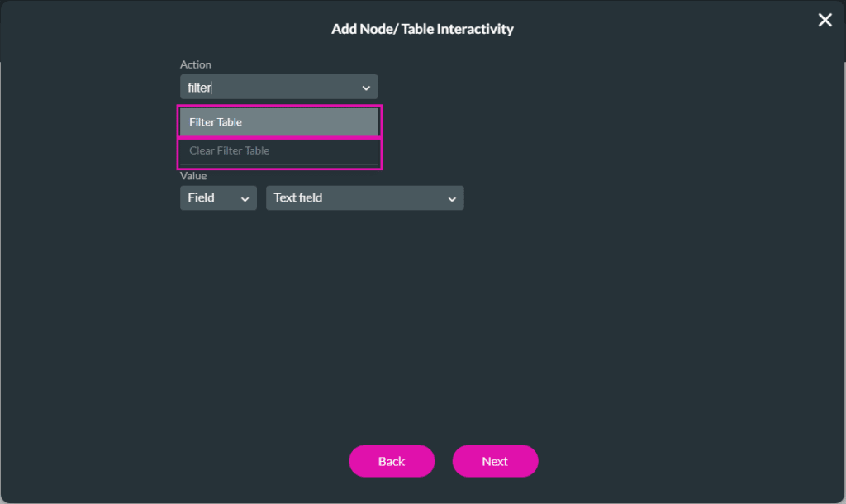Click the Action dropdown arrow icon
846x504 pixels.
coord(366,87)
